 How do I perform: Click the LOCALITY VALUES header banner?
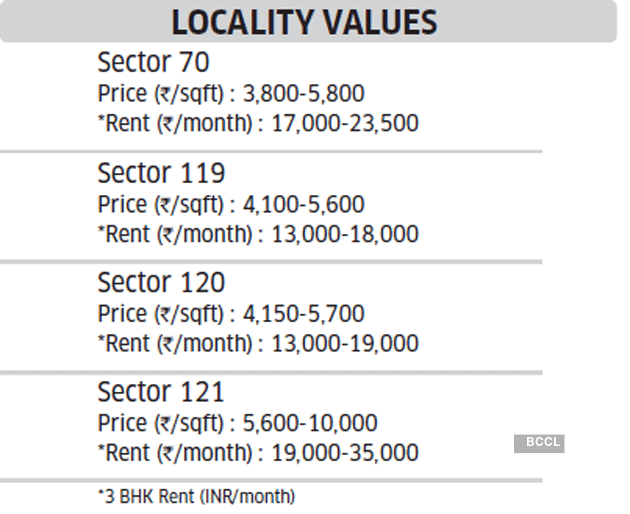(x=305, y=22)
